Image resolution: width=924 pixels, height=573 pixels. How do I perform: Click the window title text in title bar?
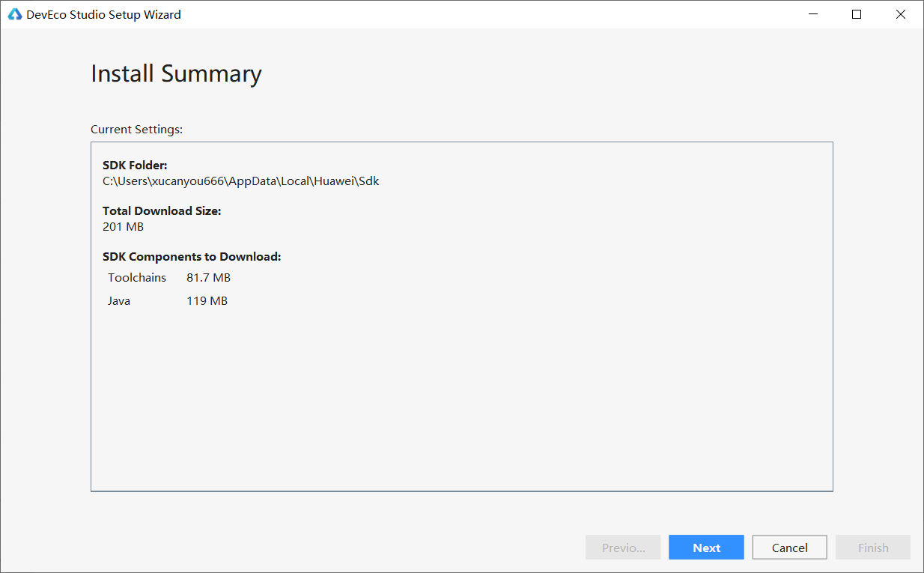click(x=103, y=14)
